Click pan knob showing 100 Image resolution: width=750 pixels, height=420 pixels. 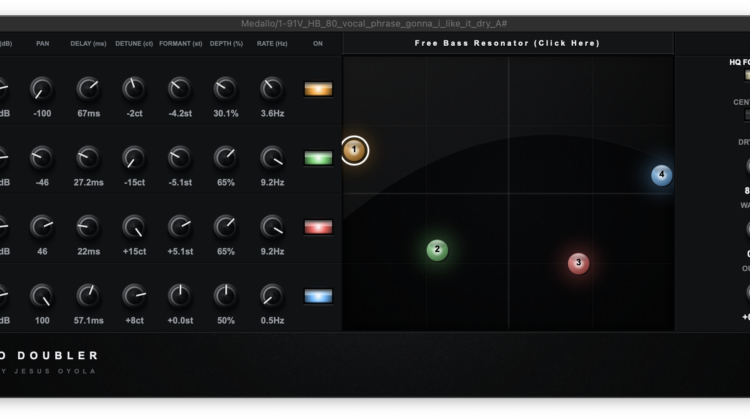[42, 296]
